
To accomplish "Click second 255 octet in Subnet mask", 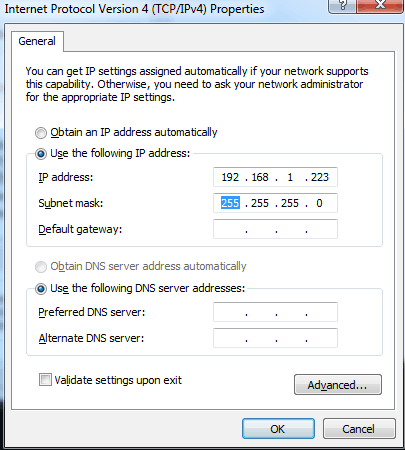I will (x=260, y=203).
